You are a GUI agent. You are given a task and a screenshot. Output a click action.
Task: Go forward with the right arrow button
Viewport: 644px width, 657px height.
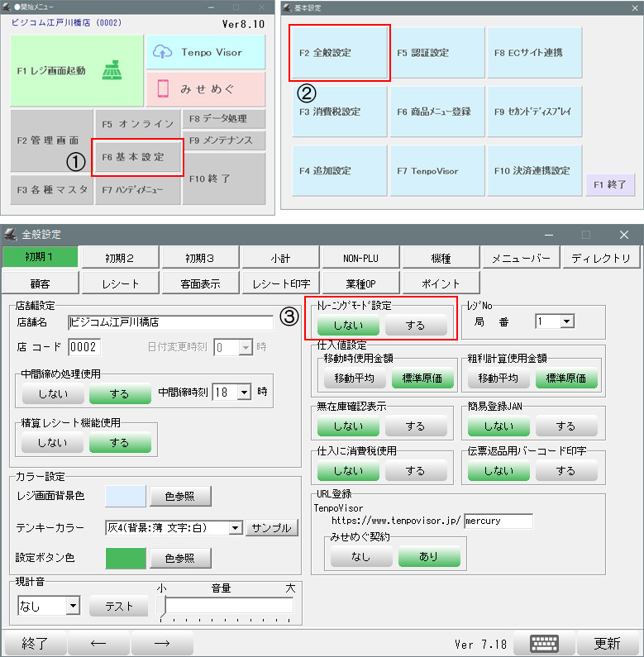(x=162, y=644)
